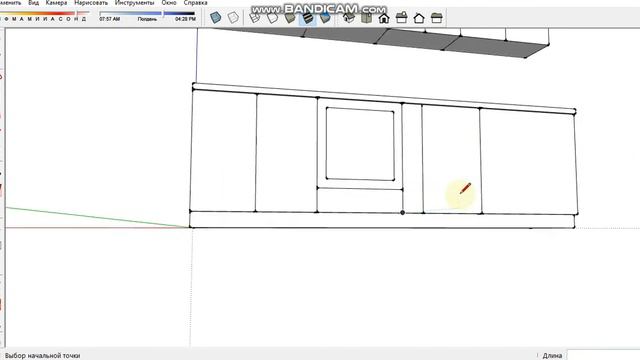Viewport: 640px width, 360px height.
Task: Open the Справка menu
Action: [196, 2]
